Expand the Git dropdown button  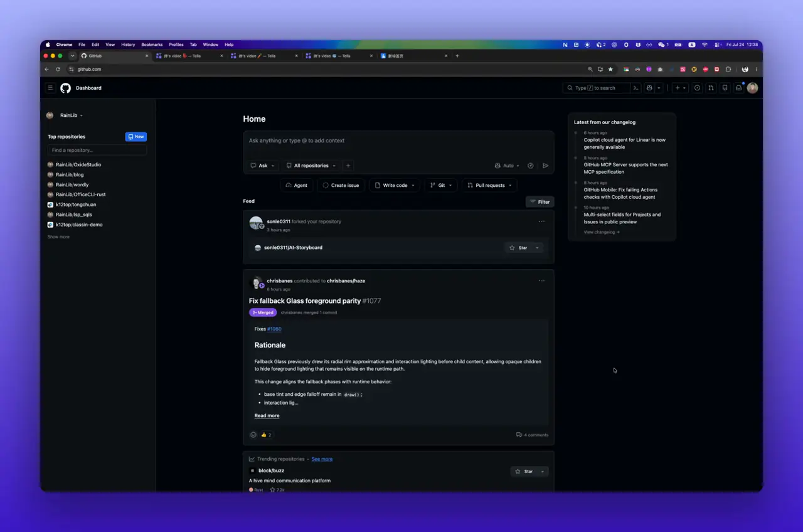tap(441, 185)
